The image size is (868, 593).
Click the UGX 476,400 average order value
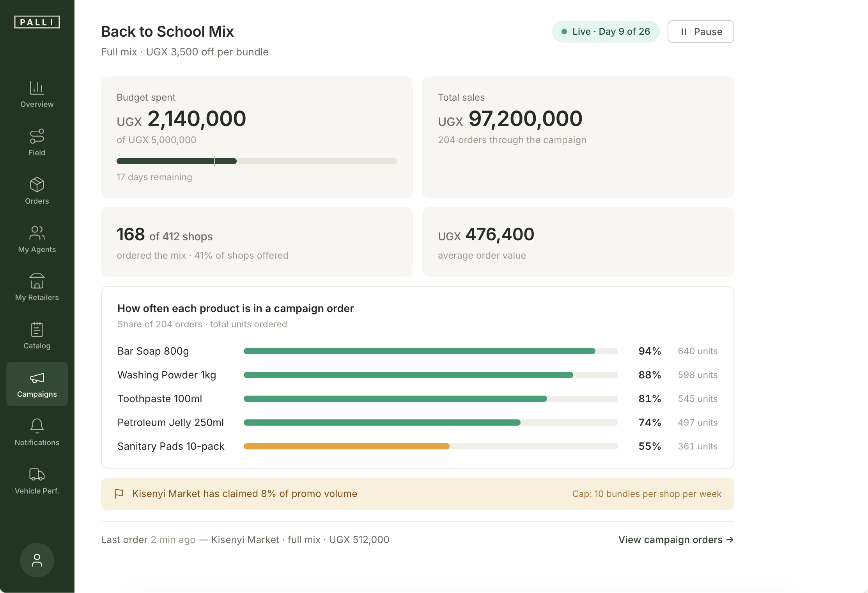pyautogui.click(x=486, y=234)
